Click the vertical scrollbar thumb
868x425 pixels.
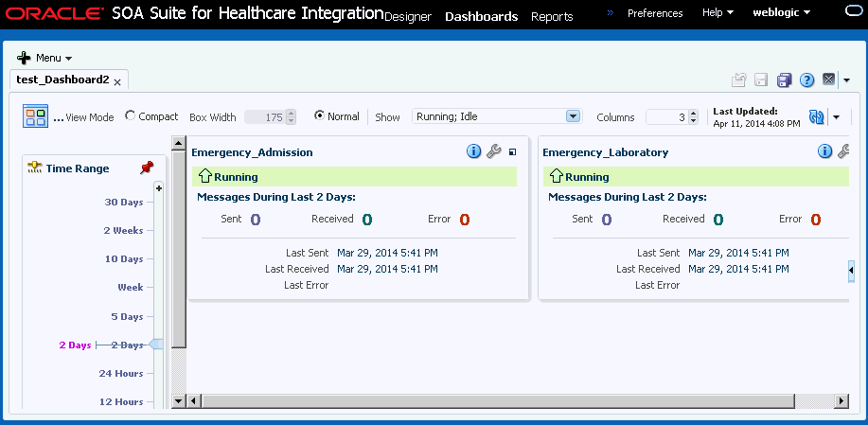click(179, 249)
